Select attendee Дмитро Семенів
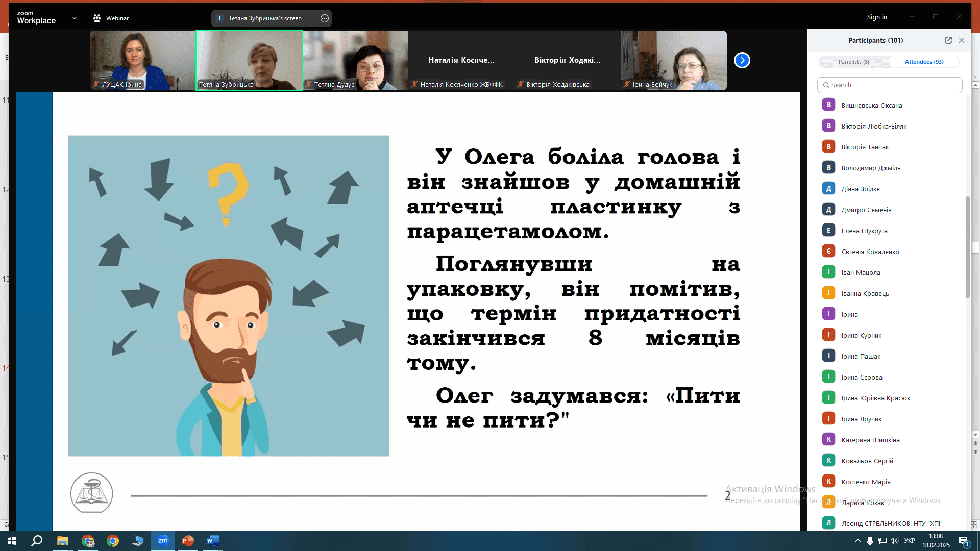The height and width of the screenshot is (551, 980). [x=891, y=210]
